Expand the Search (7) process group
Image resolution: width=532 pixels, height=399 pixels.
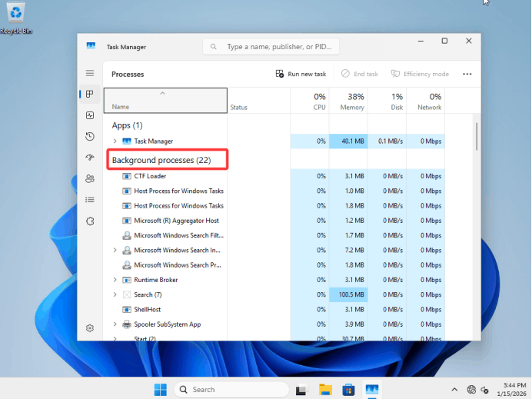click(x=115, y=294)
